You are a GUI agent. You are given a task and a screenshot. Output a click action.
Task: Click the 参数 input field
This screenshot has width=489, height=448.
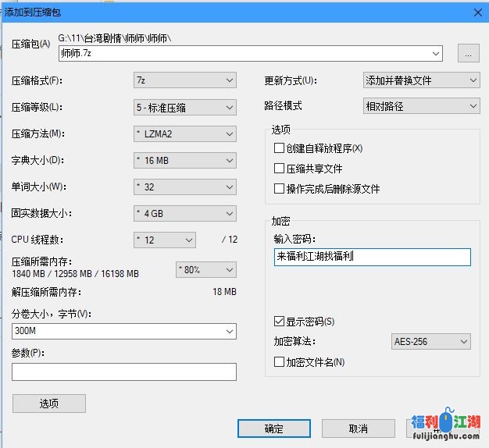pyautogui.click(x=124, y=372)
